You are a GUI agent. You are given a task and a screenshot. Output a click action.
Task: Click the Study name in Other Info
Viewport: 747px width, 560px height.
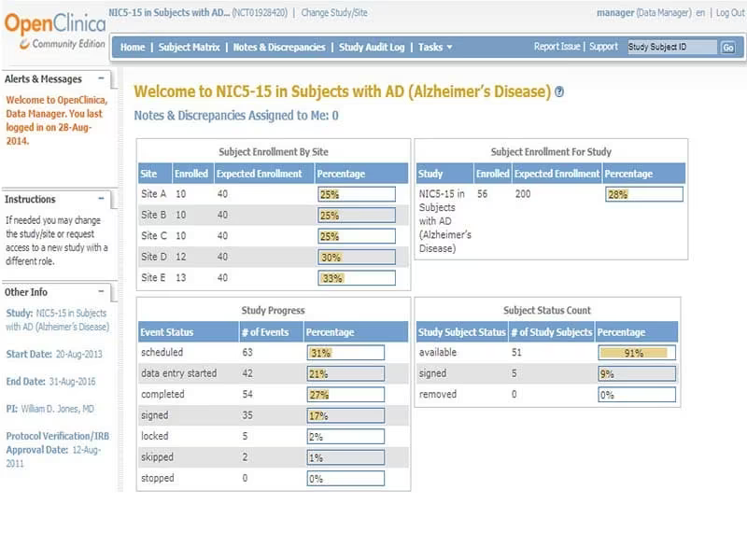57,319
